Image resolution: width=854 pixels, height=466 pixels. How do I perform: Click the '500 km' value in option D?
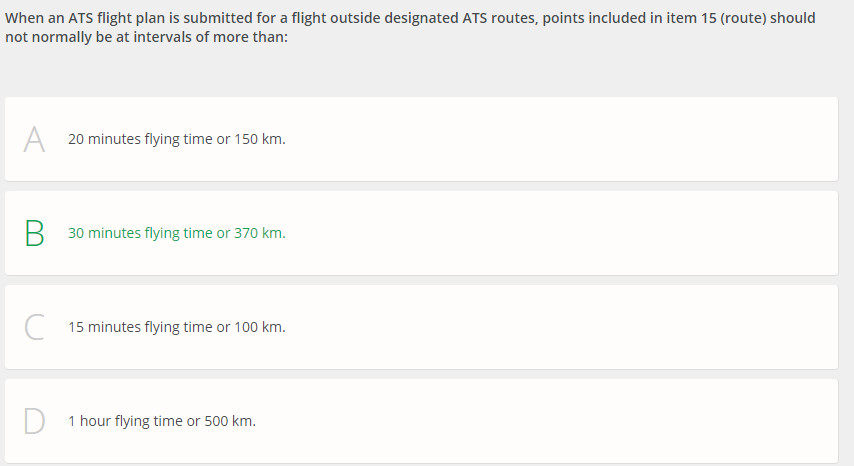coord(229,421)
